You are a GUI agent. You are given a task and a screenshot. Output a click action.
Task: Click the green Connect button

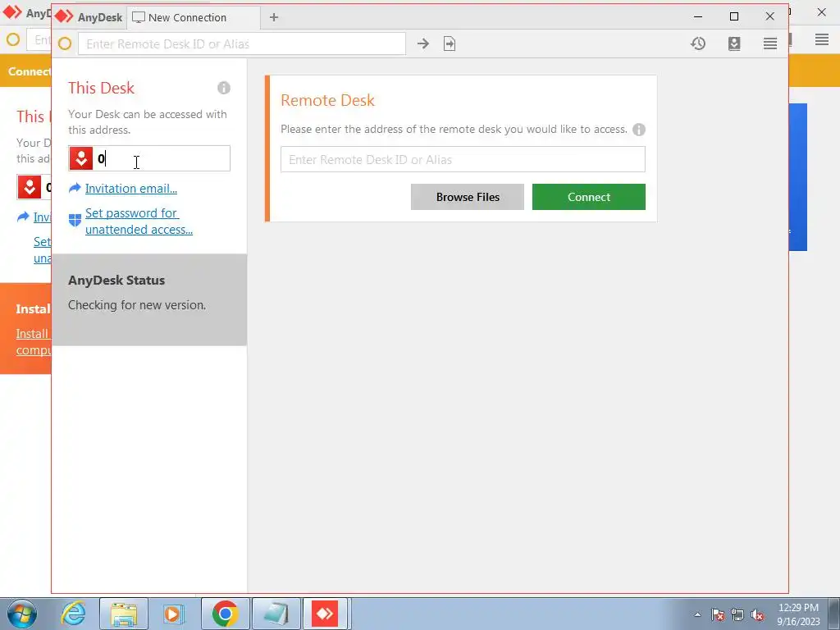point(589,197)
